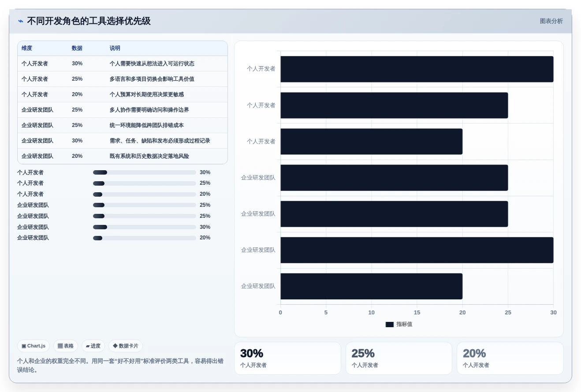Open the 20% 个人开发者 data card
This screenshot has height=392, width=581.
(510, 358)
